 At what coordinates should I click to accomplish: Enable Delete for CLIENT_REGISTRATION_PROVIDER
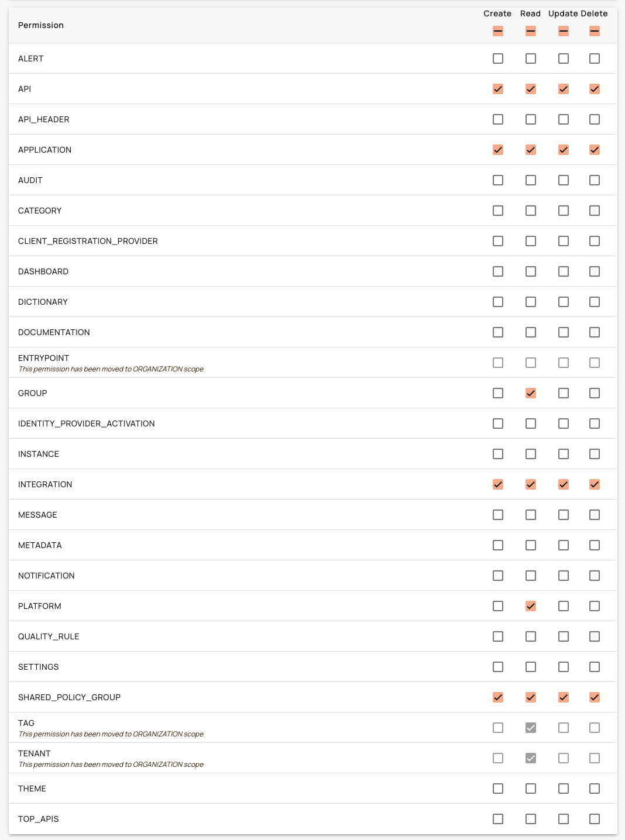(x=595, y=241)
